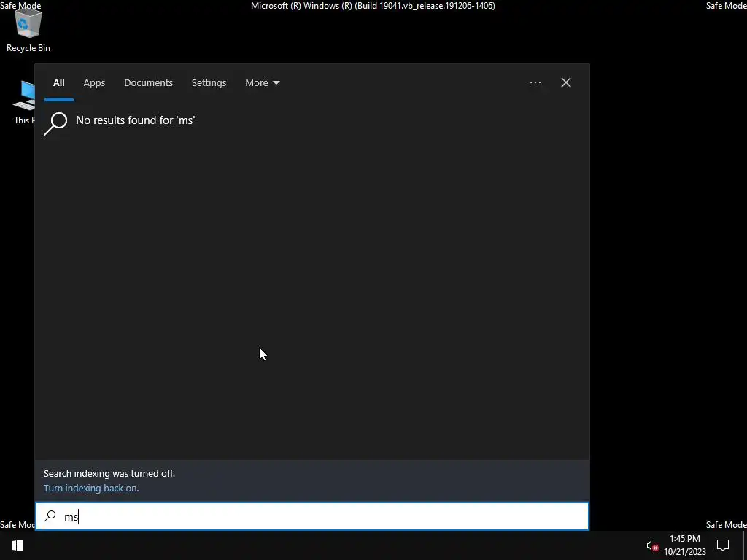
Task: Click the magnifier icon in search box
Action: coord(50,516)
